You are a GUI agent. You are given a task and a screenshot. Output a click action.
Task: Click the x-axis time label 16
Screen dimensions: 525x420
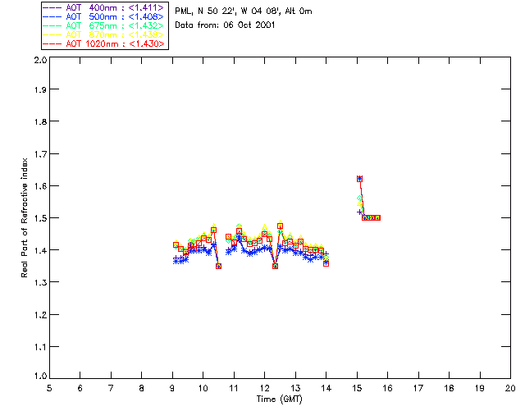point(388,388)
